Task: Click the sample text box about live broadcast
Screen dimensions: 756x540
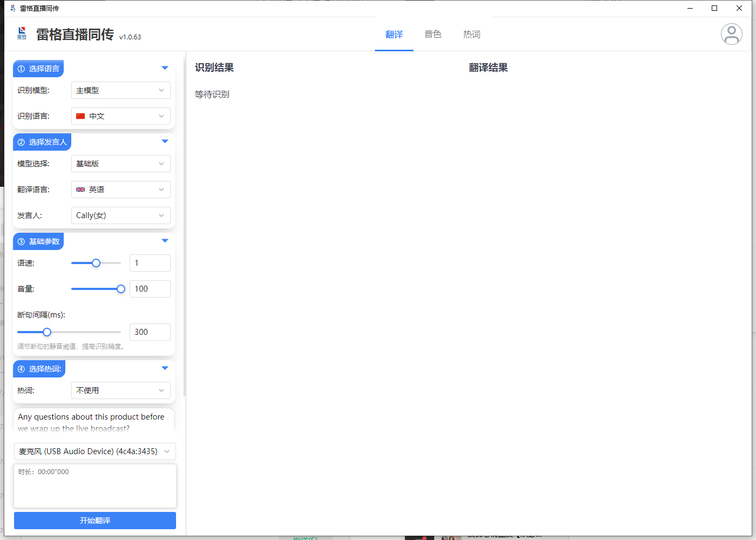Action: tap(93, 422)
